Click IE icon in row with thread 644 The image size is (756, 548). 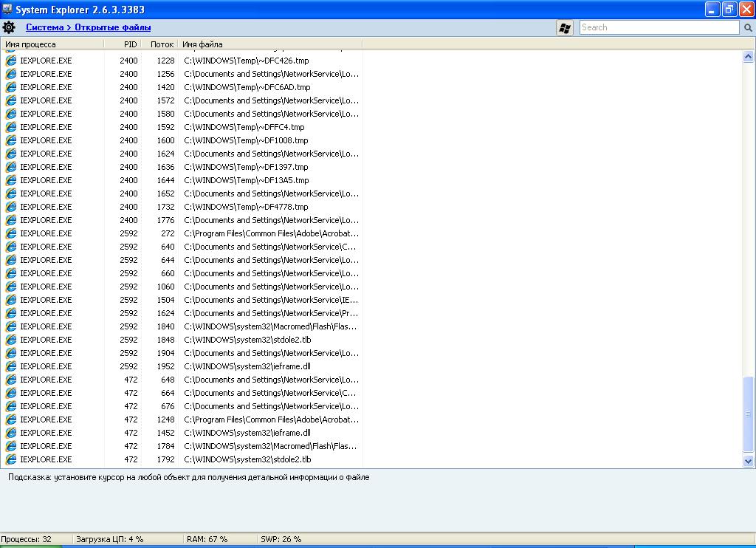pos(10,260)
